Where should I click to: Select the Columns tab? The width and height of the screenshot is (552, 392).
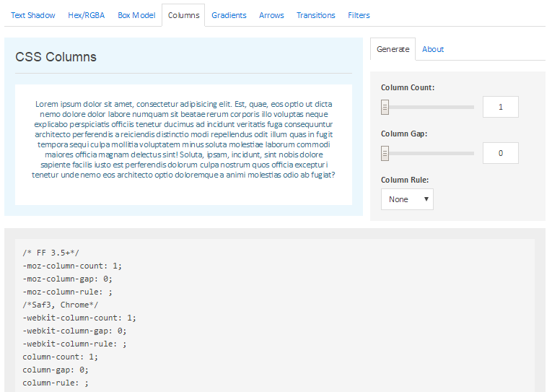[x=183, y=15]
